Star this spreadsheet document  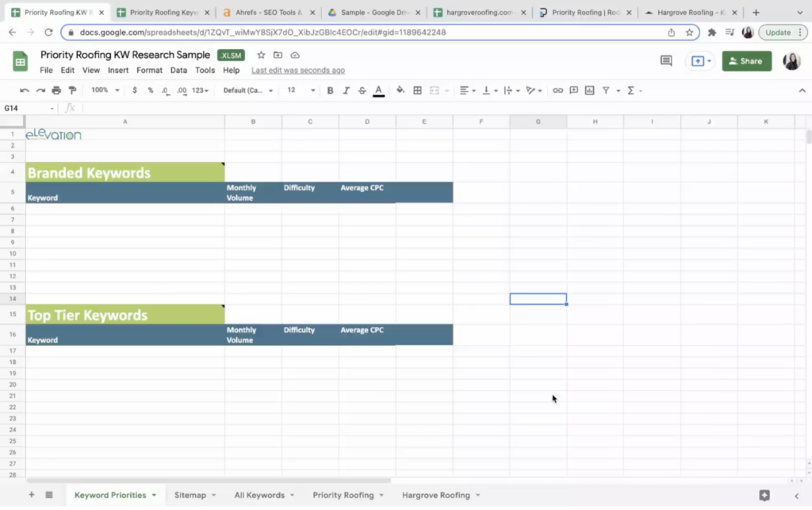pyautogui.click(x=261, y=55)
